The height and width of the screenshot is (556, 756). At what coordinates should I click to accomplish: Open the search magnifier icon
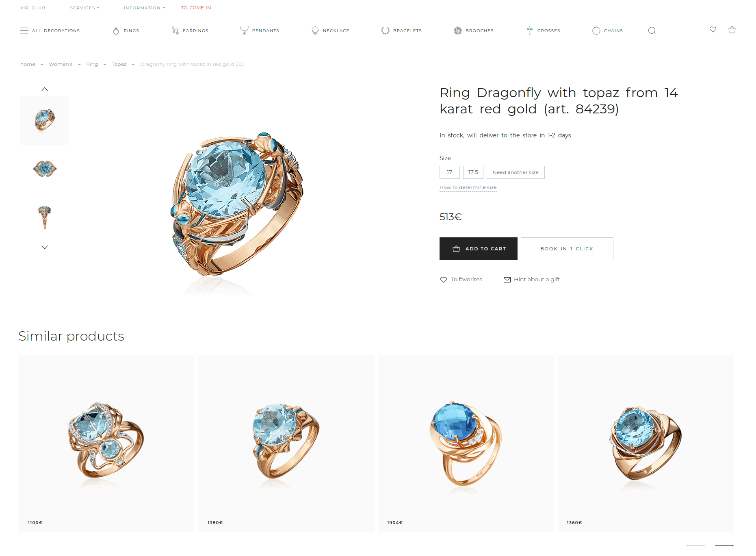pyautogui.click(x=652, y=30)
